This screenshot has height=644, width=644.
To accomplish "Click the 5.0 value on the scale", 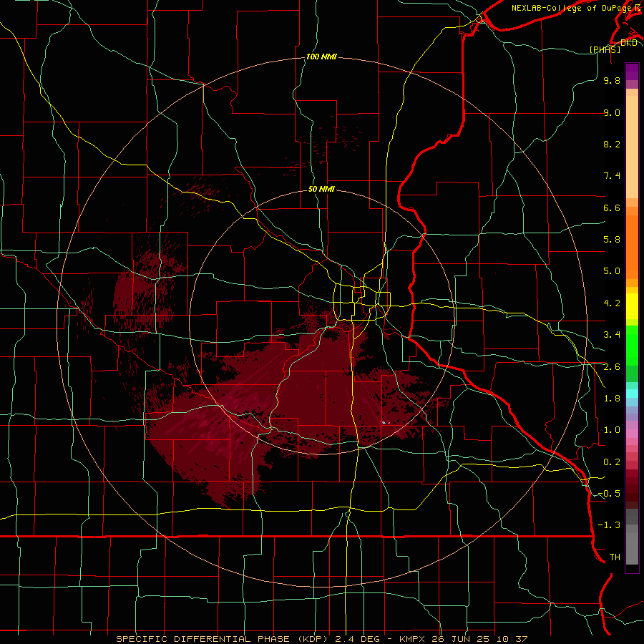I will (x=612, y=271).
